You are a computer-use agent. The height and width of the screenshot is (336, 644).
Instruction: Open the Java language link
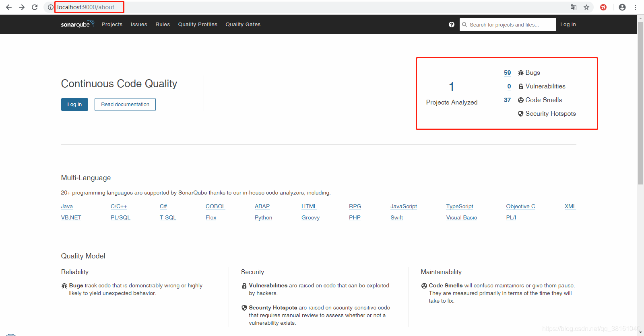[67, 207]
